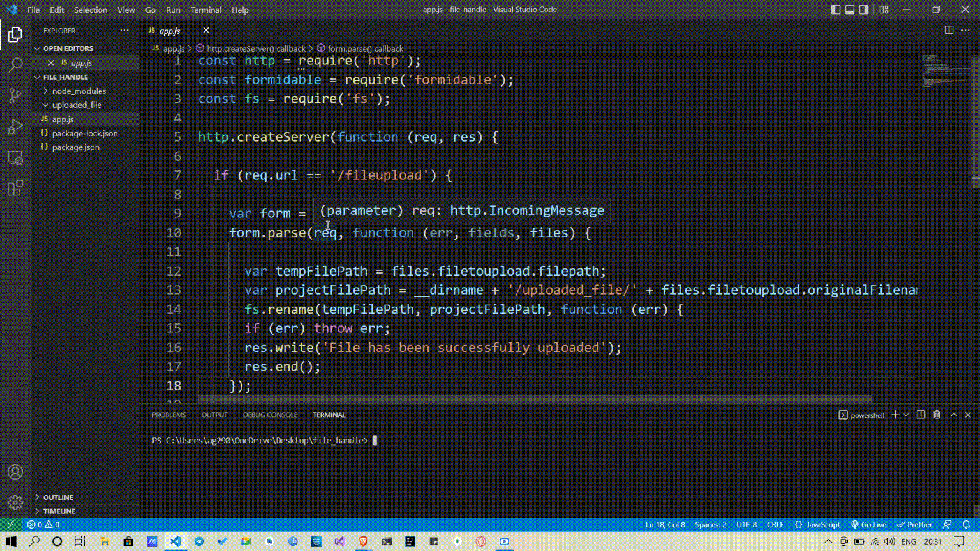Open the Terminal menu
This screenshot has width=980, height=551.
[x=206, y=10]
